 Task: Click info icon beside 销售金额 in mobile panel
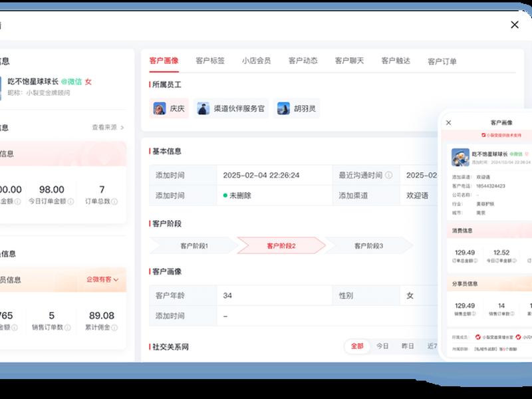coord(473,314)
